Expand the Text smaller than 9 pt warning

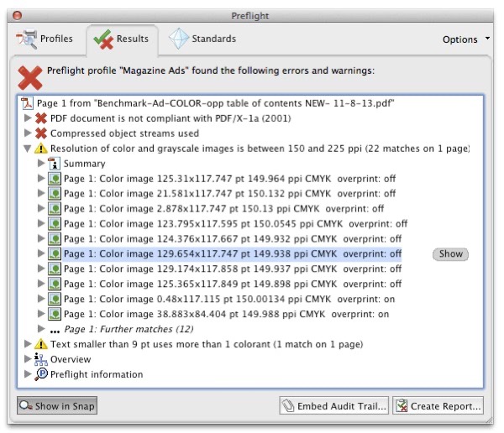tap(28, 344)
